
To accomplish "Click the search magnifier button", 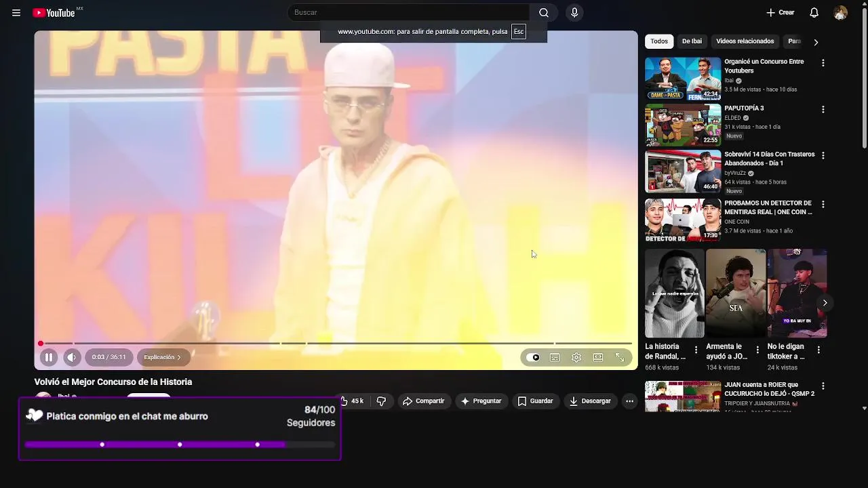I will pos(544,13).
